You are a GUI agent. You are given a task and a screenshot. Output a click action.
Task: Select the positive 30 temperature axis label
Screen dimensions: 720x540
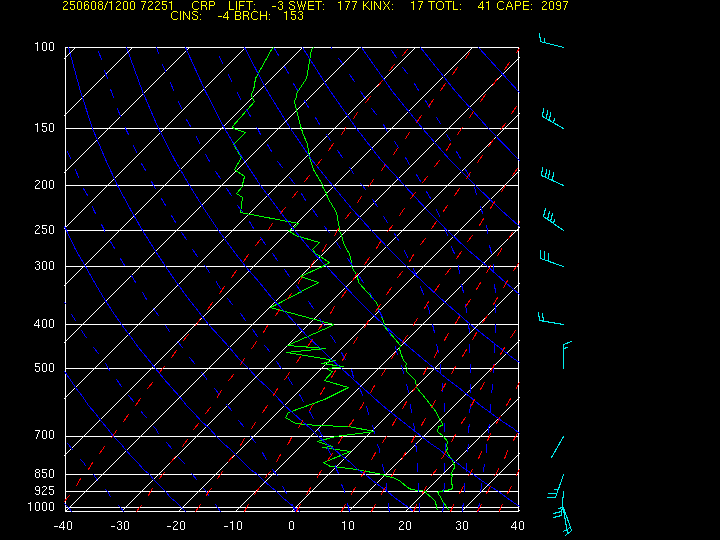tap(462, 526)
